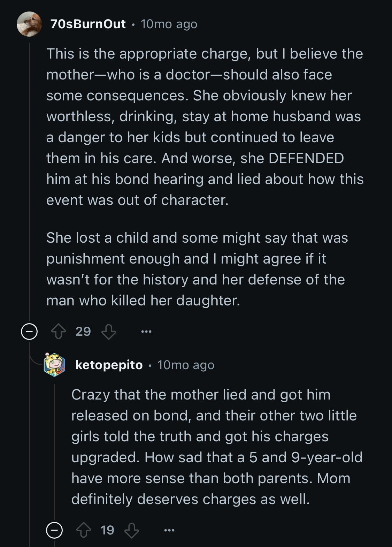Tap ketopepito's reply text beginning 'Crazy that'

point(217,447)
